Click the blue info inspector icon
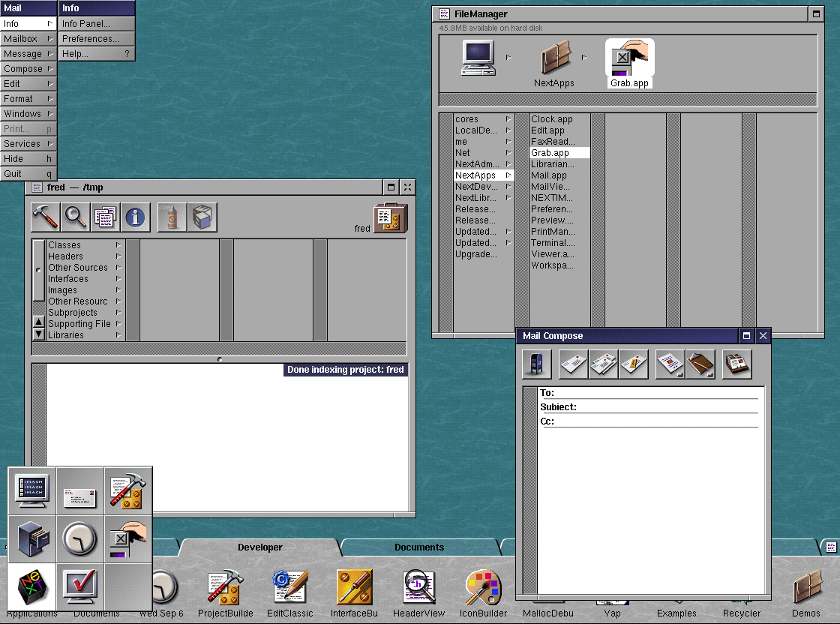Image resolution: width=840 pixels, height=624 pixels. pyautogui.click(x=136, y=217)
